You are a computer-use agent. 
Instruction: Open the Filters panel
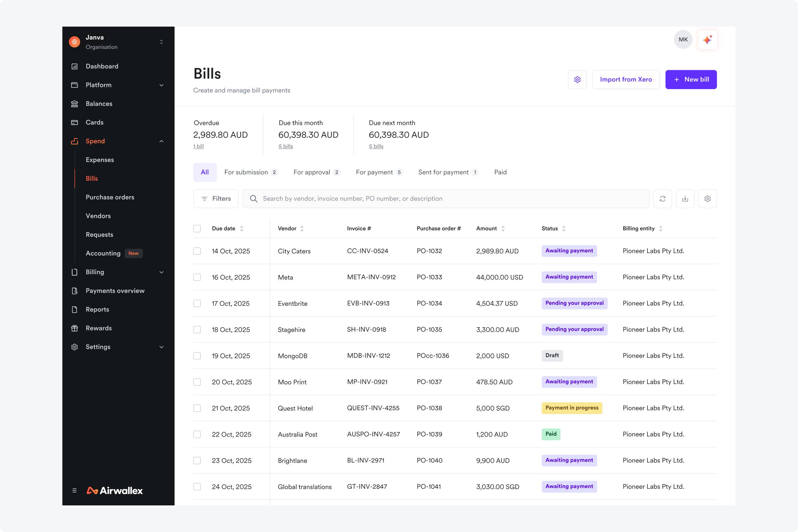tap(216, 199)
